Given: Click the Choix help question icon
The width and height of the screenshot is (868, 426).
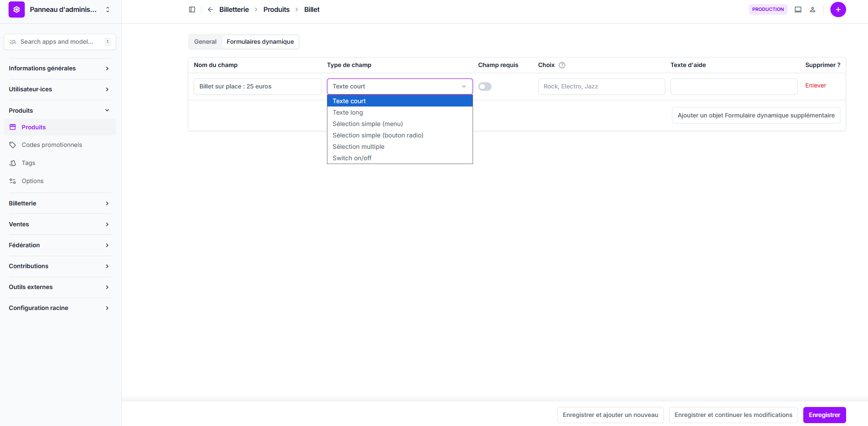Looking at the screenshot, I should (562, 65).
